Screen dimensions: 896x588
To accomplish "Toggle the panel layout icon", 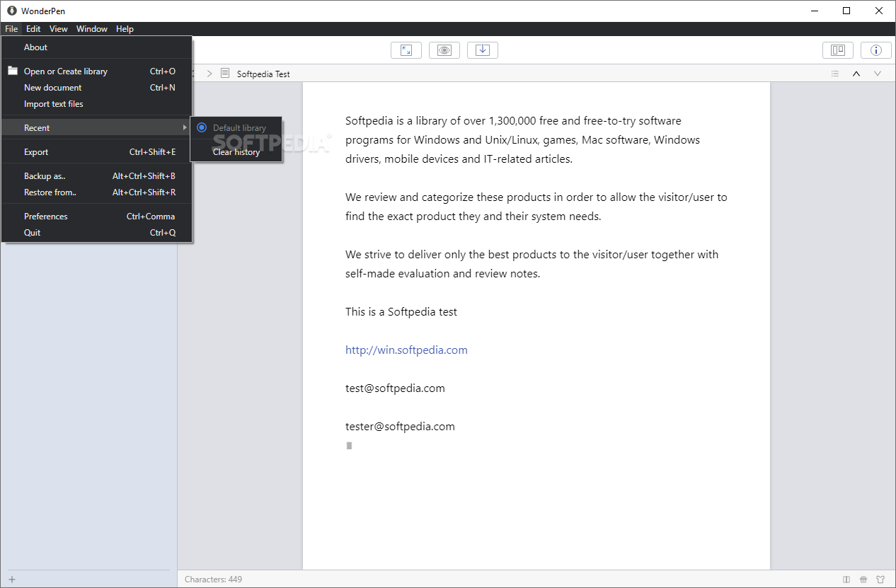I will coord(838,50).
